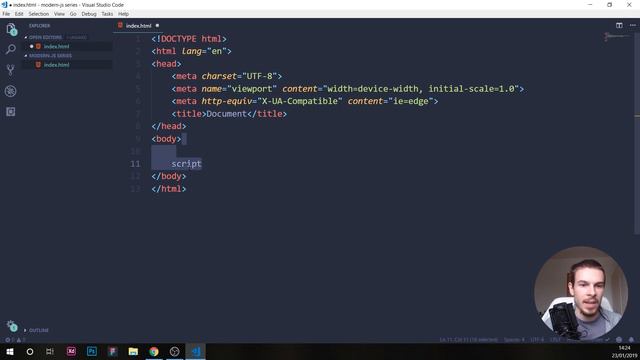Open the Manage gear icon

click(12, 326)
